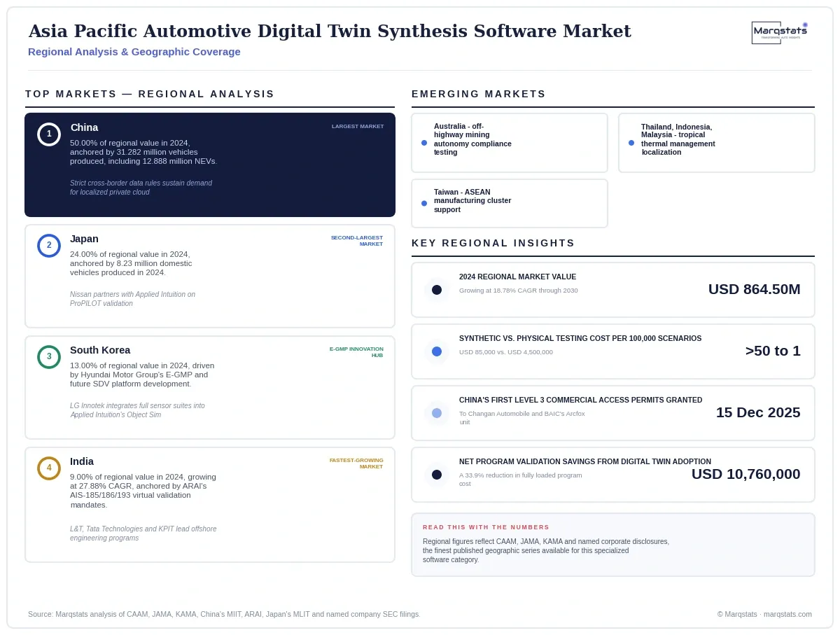Screen dimensions: 840x635
Task: Click the Changan Automobile and BAIC's Arcfox subtext
Action: 522,418
